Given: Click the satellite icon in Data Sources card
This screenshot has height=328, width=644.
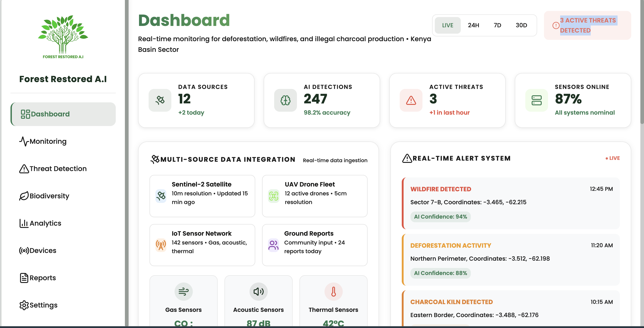Looking at the screenshot, I should (x=160, y=100).
